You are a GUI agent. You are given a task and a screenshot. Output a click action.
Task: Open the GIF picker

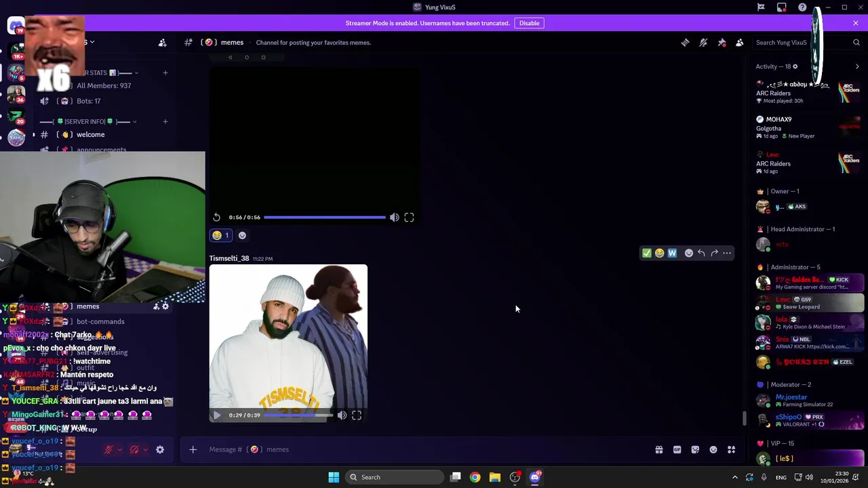point(677,449)
